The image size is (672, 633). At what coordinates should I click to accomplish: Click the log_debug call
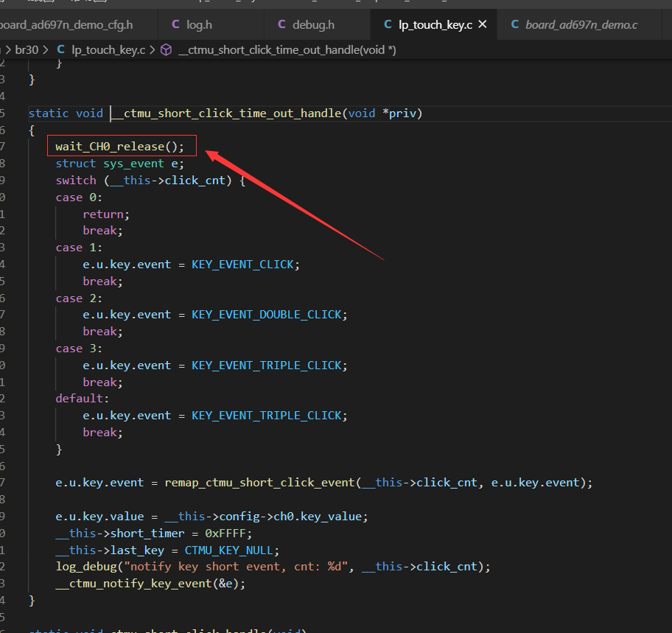point(86,567)
